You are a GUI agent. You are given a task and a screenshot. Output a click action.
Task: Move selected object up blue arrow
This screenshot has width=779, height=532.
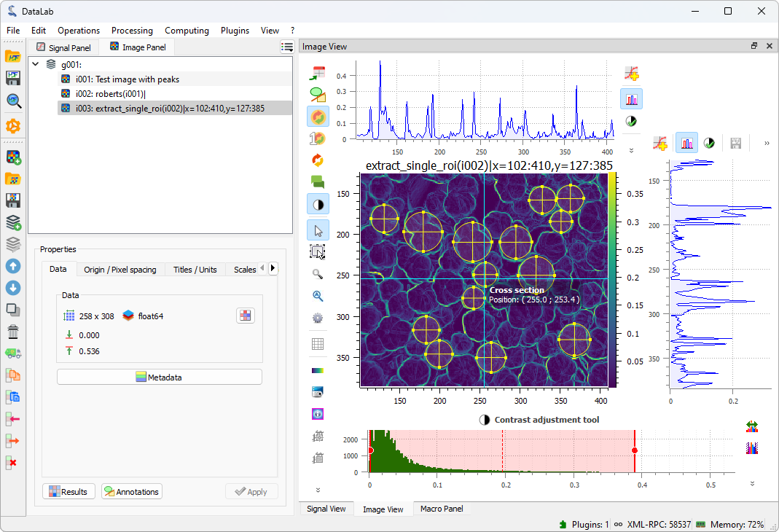pos(13,266)
